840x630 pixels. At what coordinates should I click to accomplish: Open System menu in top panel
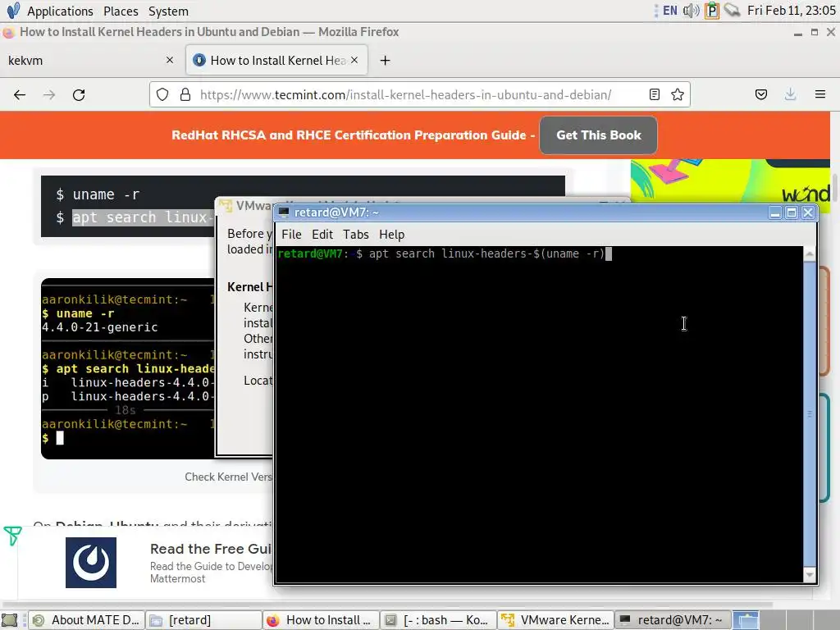point(168,11)
